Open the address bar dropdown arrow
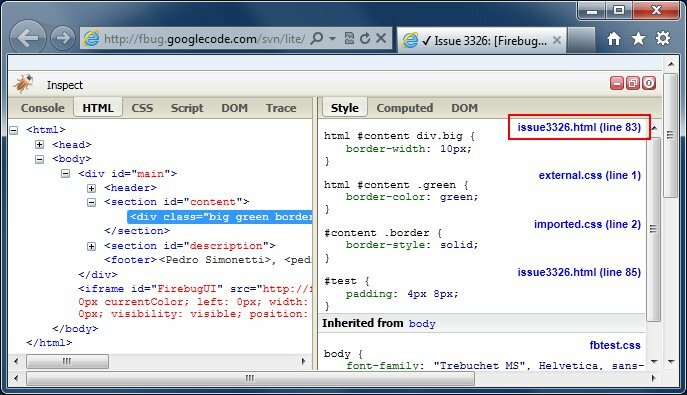The height and width of the screenshot is (395, 687). point(333,39)
